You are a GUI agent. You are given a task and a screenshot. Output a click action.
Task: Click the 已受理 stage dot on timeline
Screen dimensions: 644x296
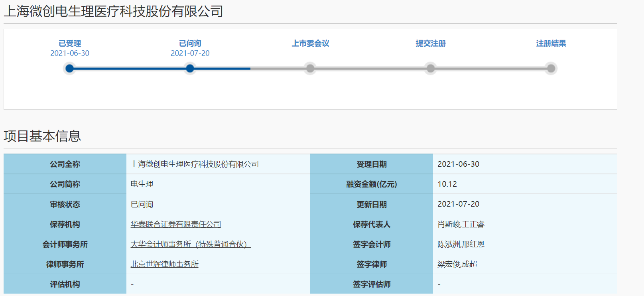tap(70, 69)
